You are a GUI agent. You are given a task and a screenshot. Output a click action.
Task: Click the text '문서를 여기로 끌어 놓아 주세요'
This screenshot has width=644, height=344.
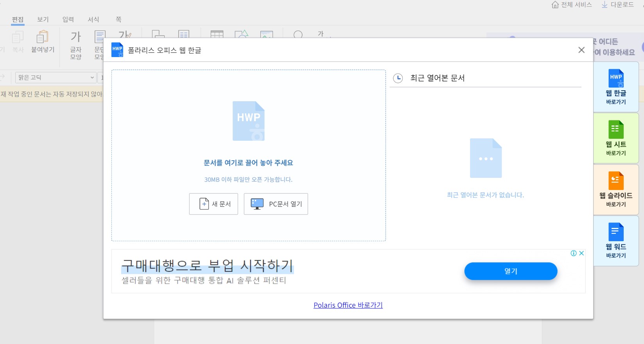click(x=248, y=163)
